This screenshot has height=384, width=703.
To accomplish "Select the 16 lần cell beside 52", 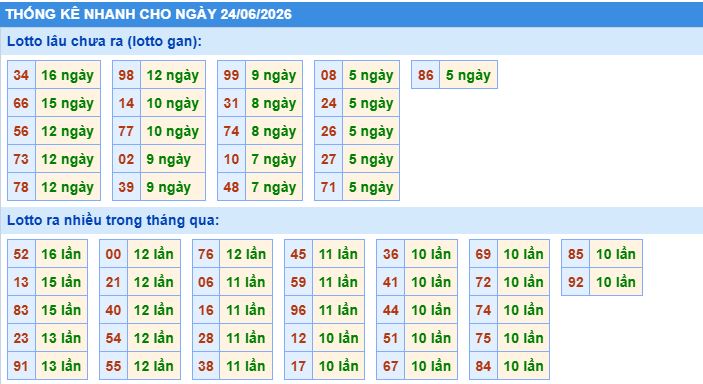I will point(61,254).
